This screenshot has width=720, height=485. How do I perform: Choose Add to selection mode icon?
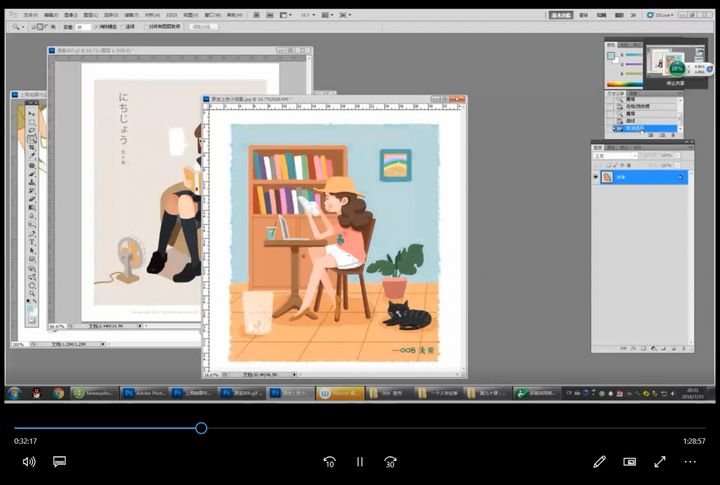click(39, 27)
